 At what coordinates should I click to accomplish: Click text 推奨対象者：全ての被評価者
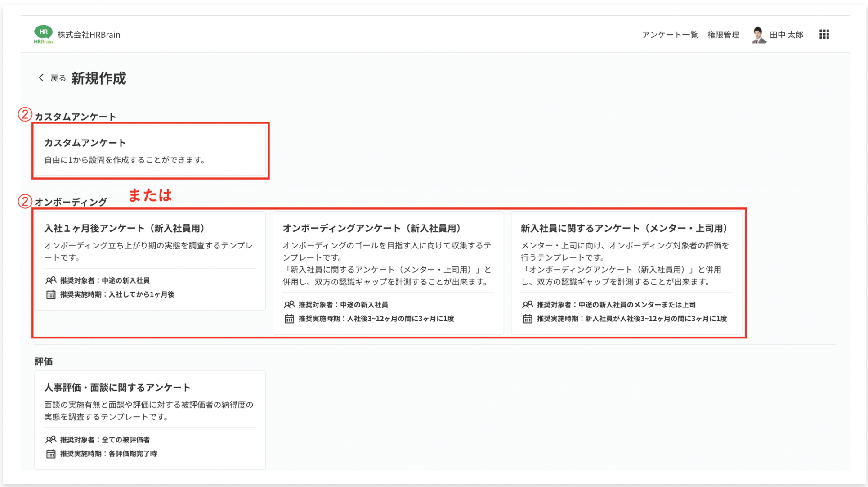(105, 440)
